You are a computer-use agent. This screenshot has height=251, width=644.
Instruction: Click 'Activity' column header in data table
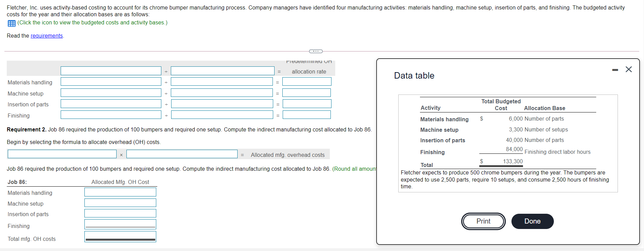coord(430,108)
